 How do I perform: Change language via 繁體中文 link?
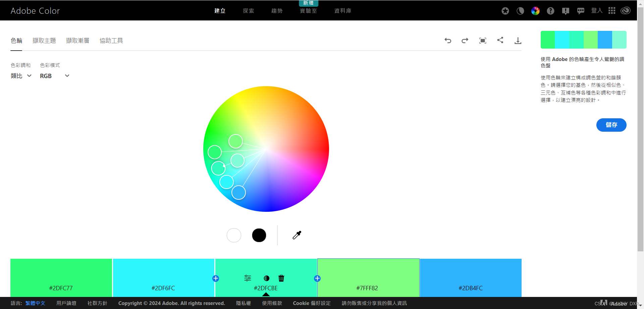(x=35, y=303)
